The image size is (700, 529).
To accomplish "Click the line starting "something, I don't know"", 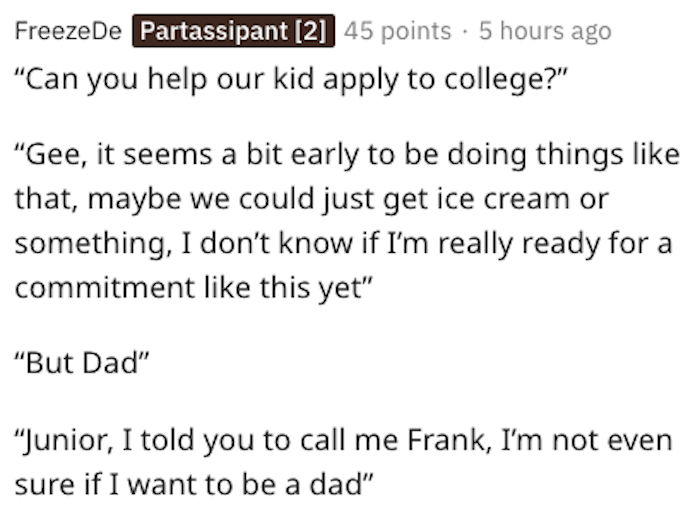I will coord(343,244).
